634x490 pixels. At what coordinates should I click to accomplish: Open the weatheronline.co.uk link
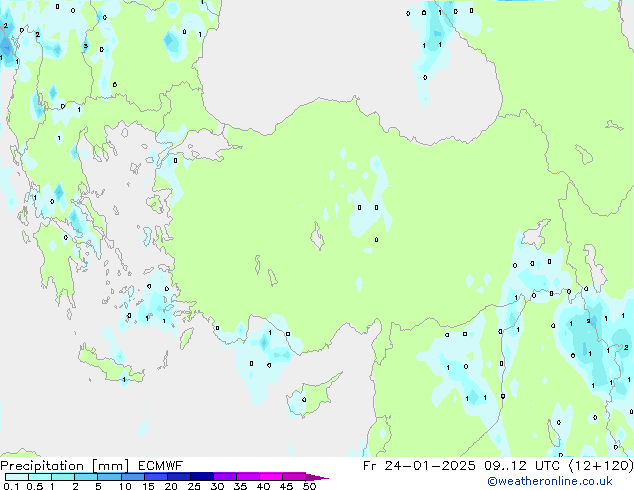pyautogui.click(x=550, y=481)
